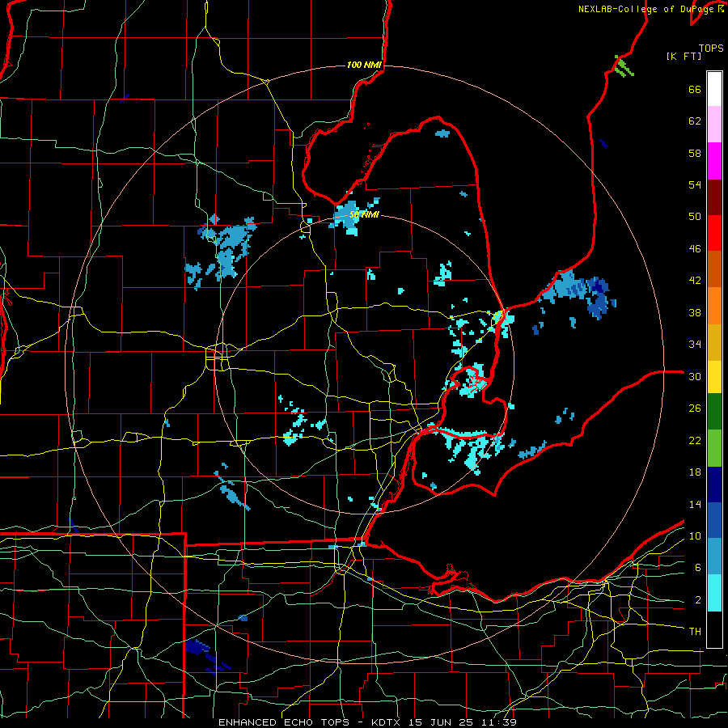Viewport: 728px width, 728px height.
Task: Select the bright red scale swatch
Action: (714, 233)
